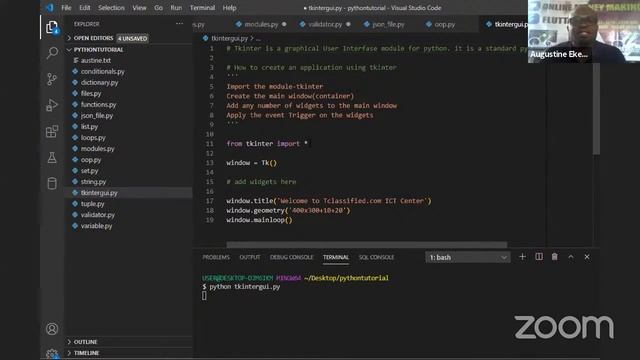Open the Terminal menu
640x360 pixels.
pos(202,8)
